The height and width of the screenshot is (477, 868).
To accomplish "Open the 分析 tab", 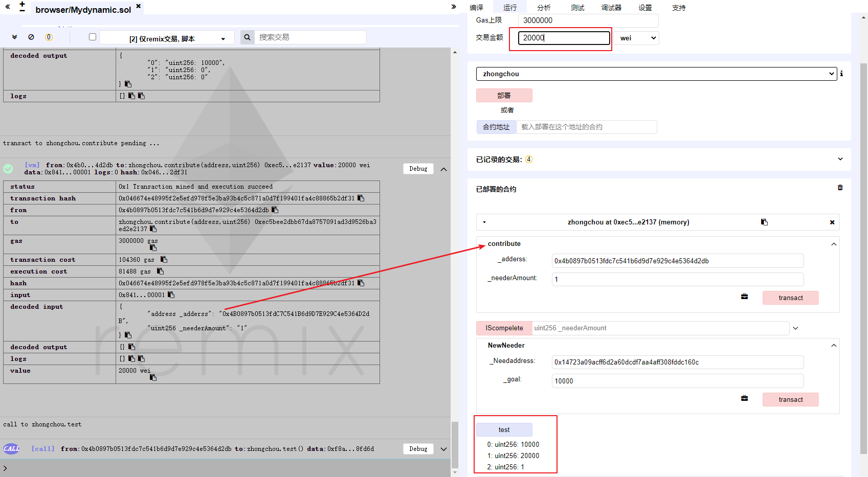I will pos(544,8).
